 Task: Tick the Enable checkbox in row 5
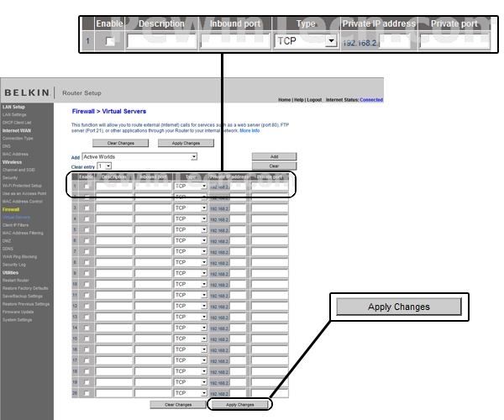(87, 230)
